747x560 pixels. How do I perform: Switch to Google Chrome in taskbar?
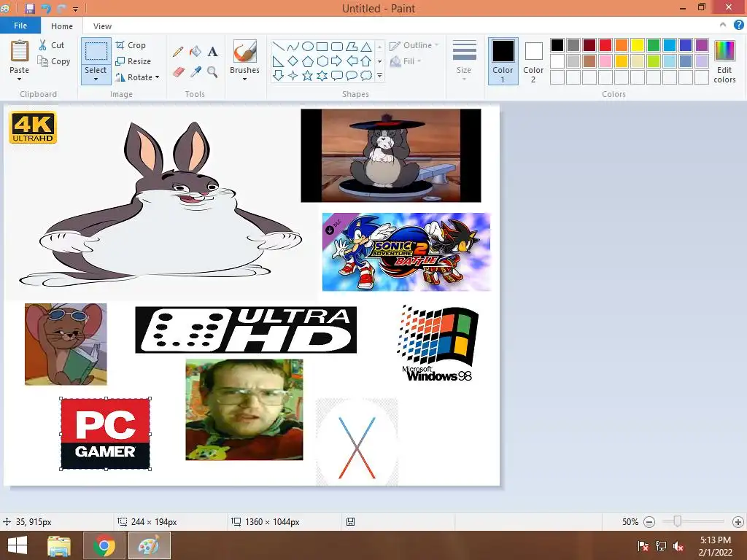(104, 545)
